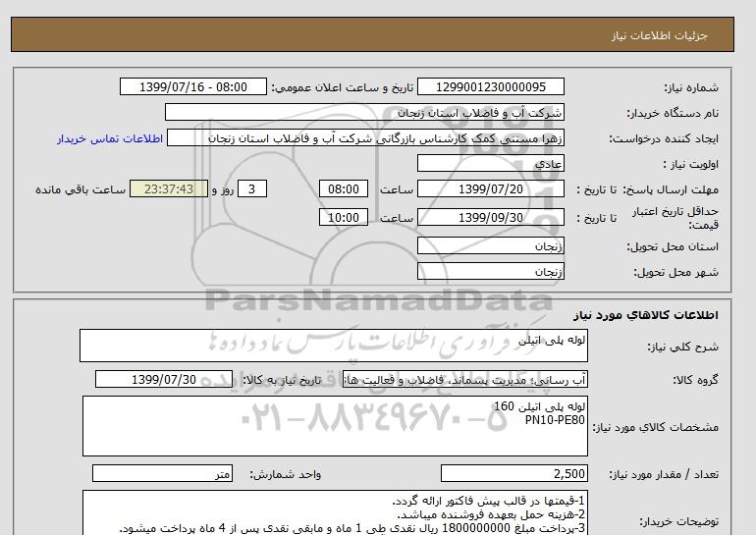Click the request creator field زهرا مستنی
756x535 pixels.
pos(365,138)
